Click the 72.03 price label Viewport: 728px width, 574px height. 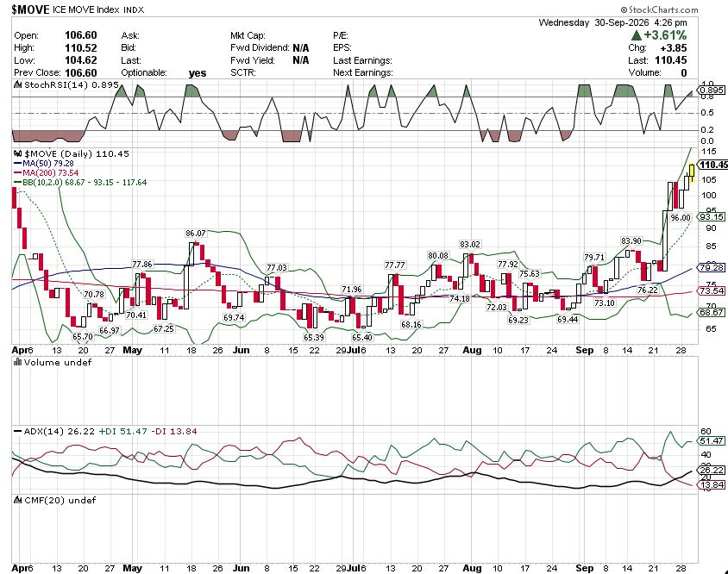496,307
